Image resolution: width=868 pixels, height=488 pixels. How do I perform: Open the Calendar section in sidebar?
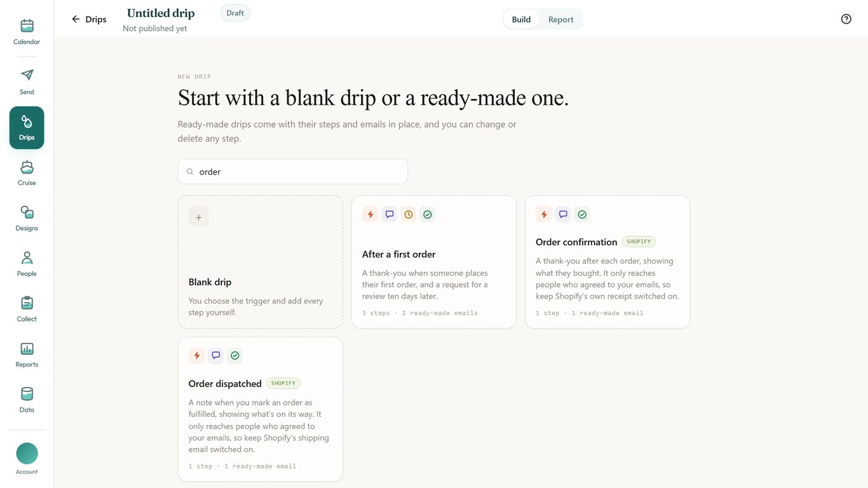click(27, 32)
